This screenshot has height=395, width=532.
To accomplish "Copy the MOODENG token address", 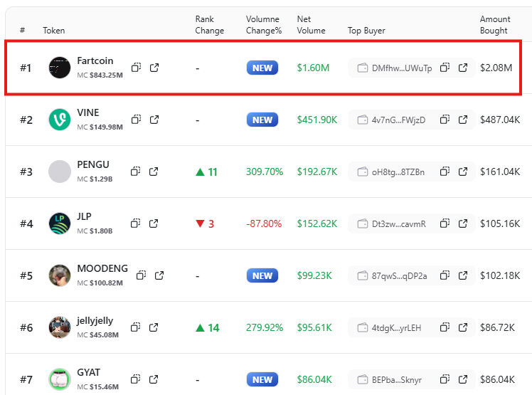I will point(141,275).
